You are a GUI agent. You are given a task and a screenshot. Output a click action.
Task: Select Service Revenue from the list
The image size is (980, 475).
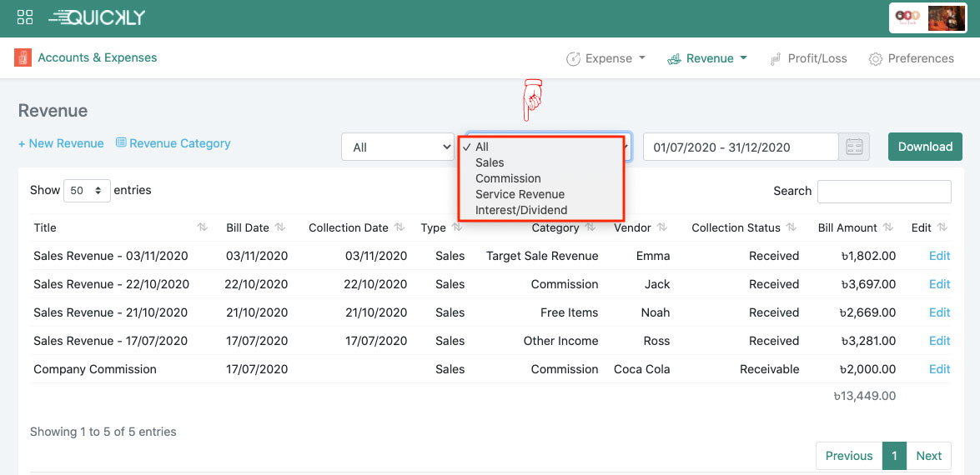520,194
